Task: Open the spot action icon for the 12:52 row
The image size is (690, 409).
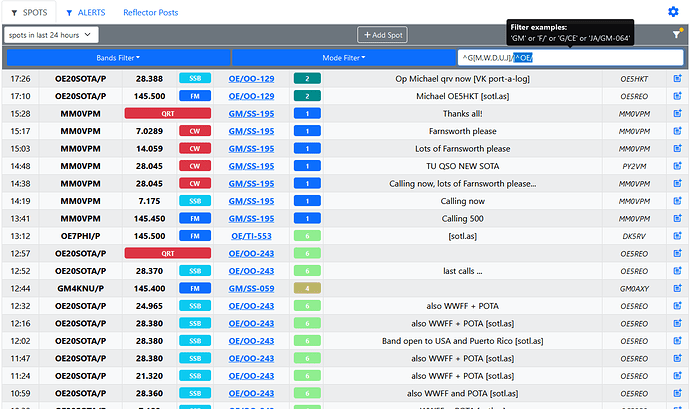Action: (x=677, y=271)
